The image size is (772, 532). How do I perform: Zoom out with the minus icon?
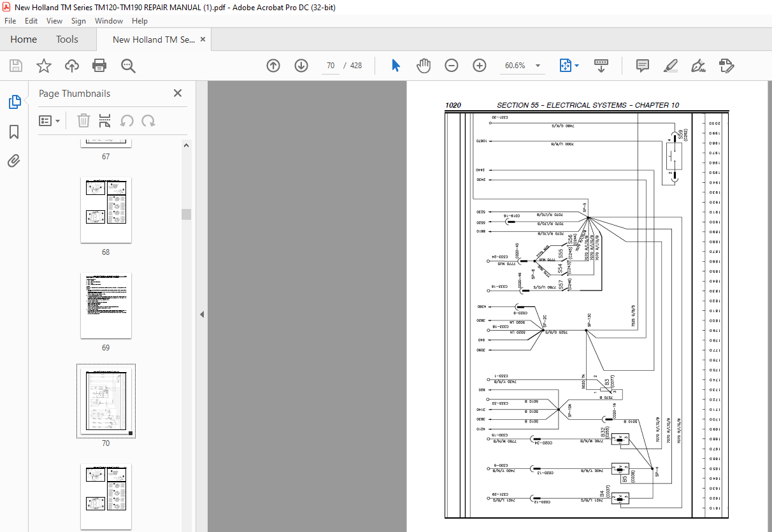pos(452,66)
